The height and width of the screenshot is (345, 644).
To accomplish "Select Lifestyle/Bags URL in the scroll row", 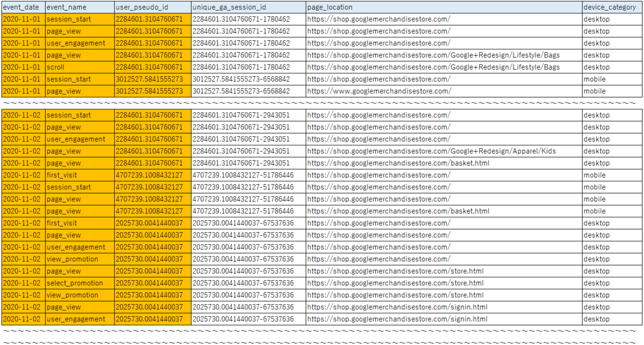I will [x=444, y=67].
